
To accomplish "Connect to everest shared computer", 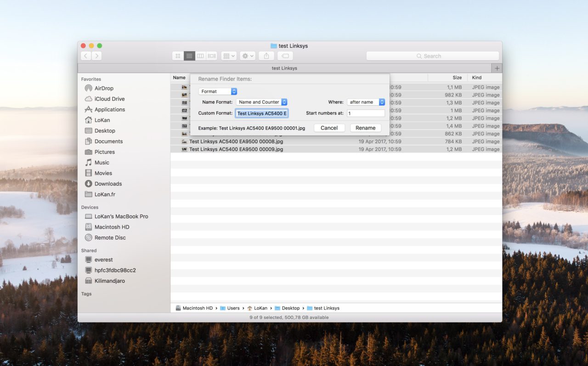I will [103, 259].
